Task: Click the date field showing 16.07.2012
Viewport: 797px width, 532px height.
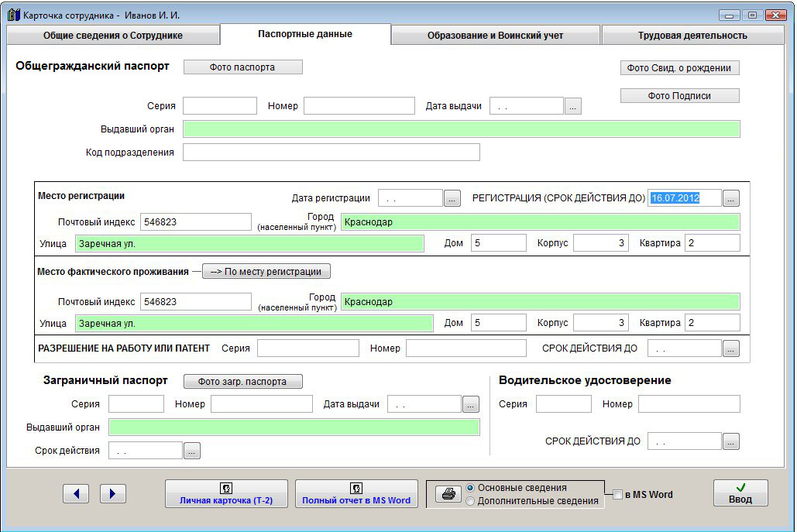Action: (685, 198)
